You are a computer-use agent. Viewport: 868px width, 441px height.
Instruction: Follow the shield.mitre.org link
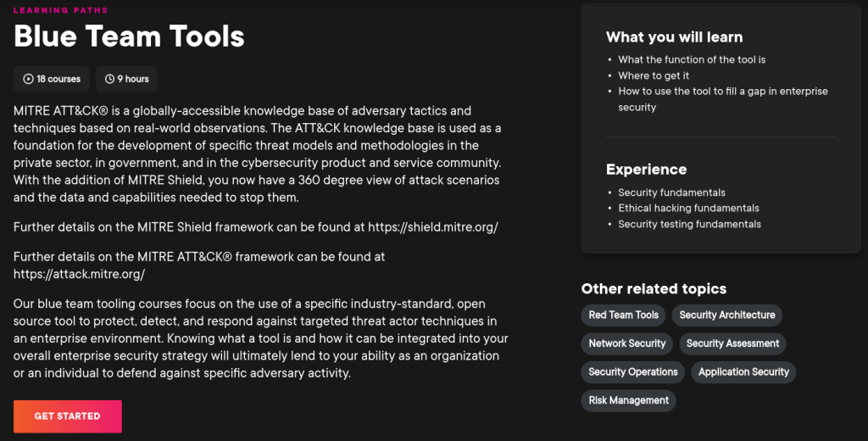point(433,227)
